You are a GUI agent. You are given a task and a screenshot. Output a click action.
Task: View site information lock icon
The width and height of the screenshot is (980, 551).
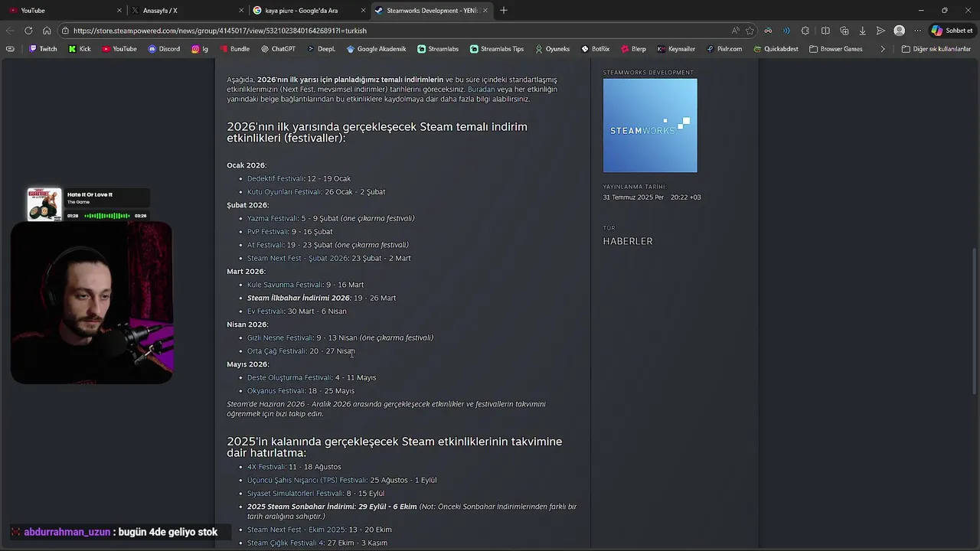(x=66, y=31)
